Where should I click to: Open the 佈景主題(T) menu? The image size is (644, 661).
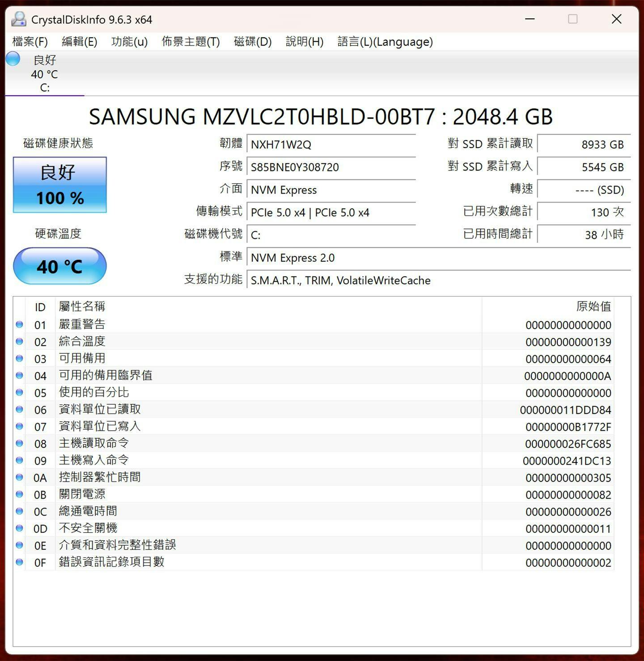click(191, 42)
